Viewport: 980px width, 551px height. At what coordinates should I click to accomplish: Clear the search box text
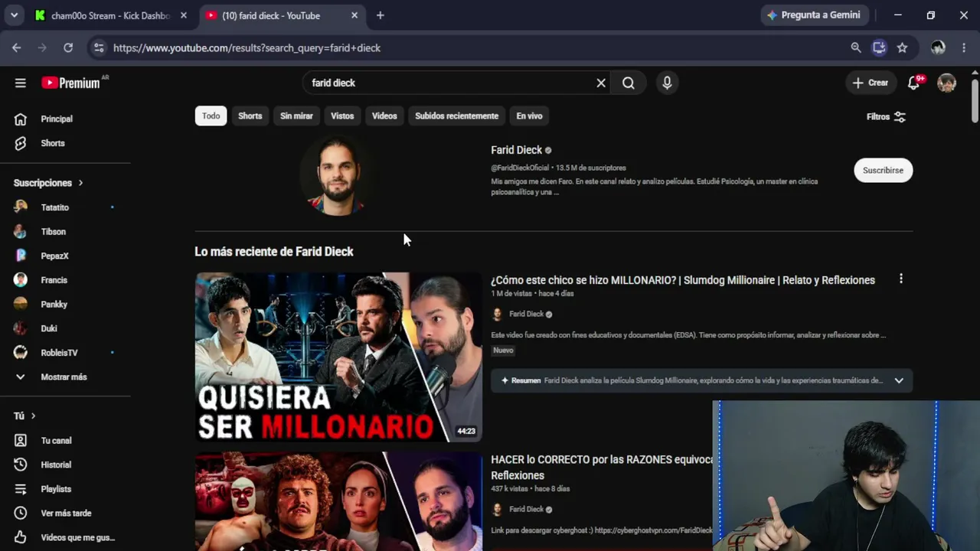601,83
